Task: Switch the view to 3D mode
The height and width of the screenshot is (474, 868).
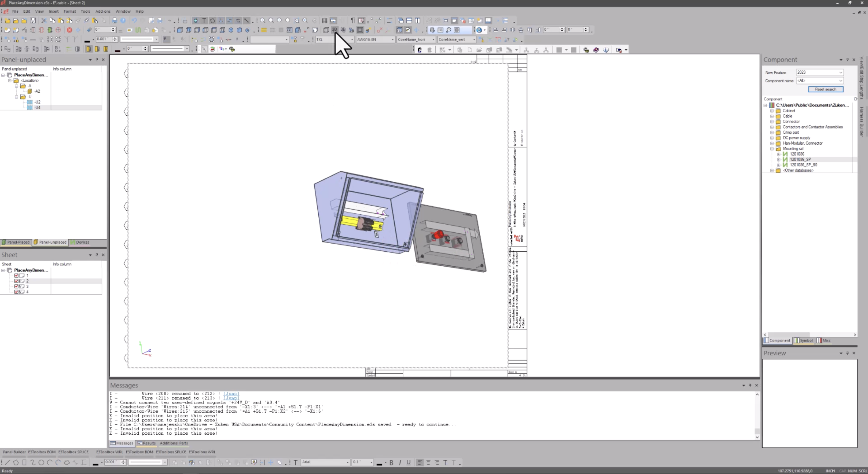Action: click(335, 30)
